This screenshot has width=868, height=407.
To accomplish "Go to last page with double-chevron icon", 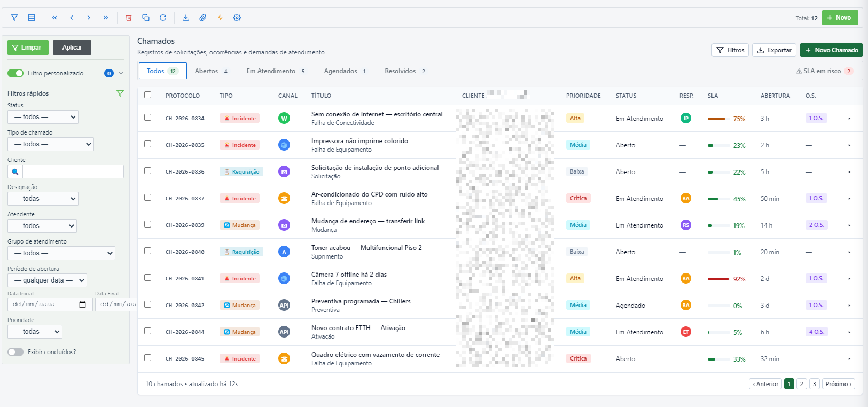I will (106, 18).
